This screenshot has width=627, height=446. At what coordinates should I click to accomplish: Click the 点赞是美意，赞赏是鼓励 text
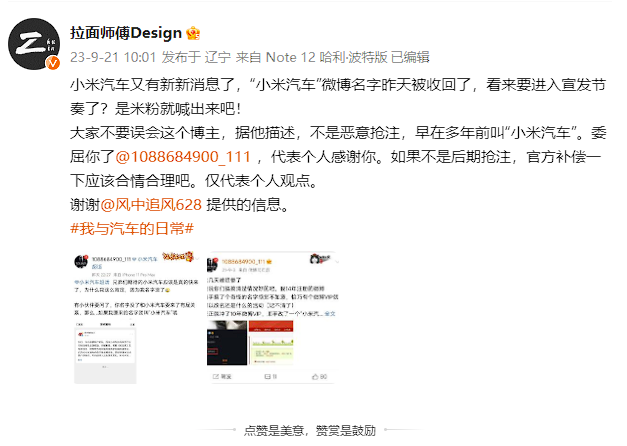[310, 430]
